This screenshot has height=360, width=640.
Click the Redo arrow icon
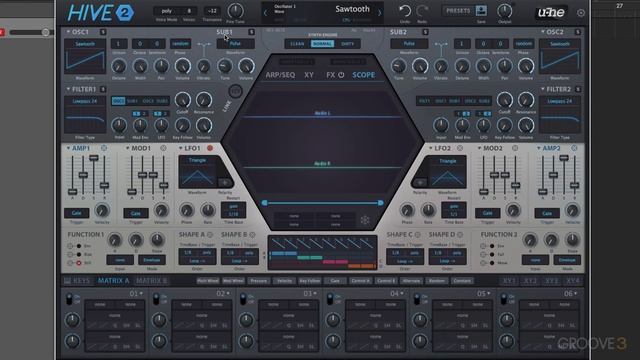tap(422, 11)
